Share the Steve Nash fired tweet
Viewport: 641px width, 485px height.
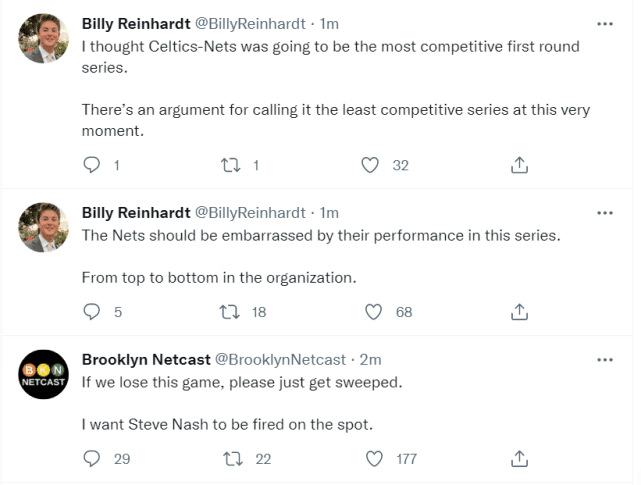(x=520, y=459)
